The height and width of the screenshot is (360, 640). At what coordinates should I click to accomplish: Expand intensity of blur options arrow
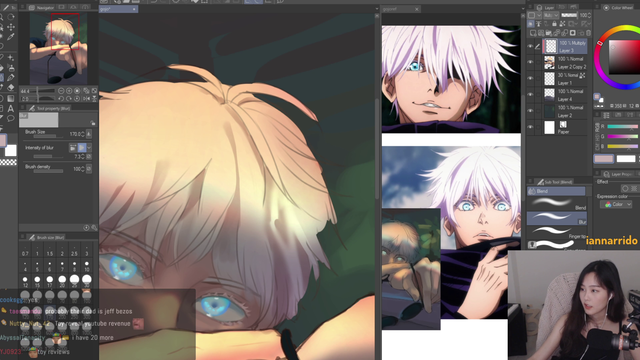[x=89, y=147]
